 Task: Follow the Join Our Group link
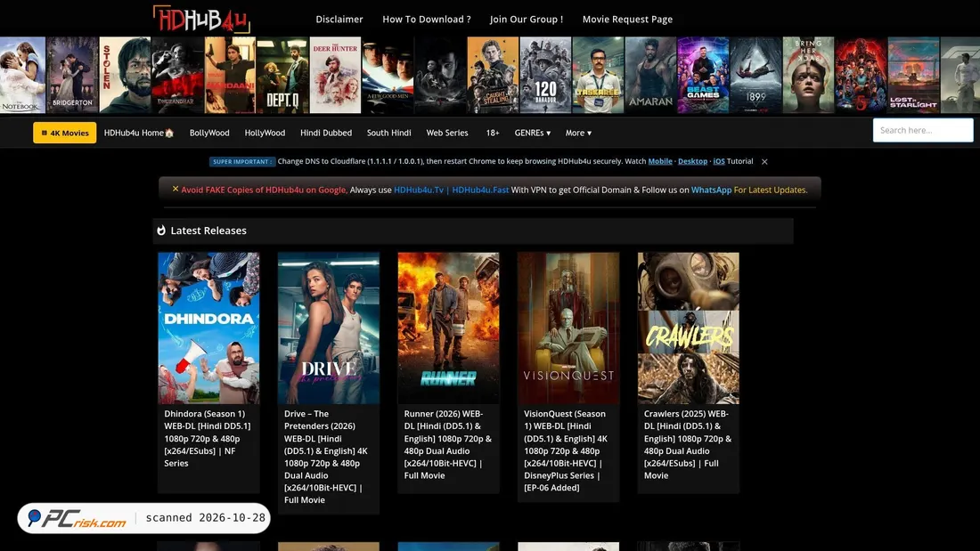(527, 19)
